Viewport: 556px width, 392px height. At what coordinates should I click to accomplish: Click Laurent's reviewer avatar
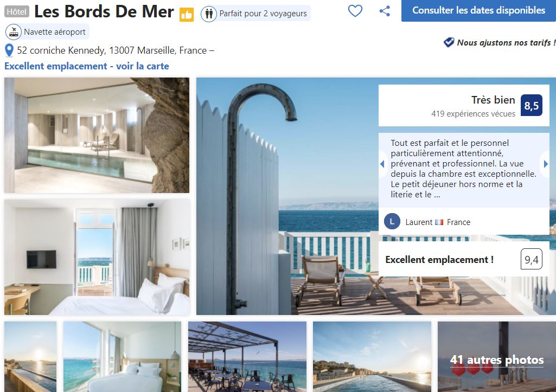coord(392,222)
